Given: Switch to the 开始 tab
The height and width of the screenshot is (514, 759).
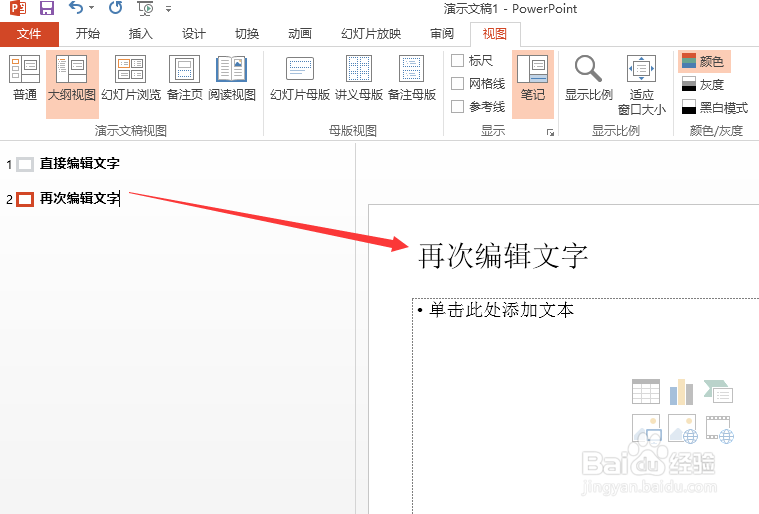Looking at the screenshot, I should pos(88,33).
